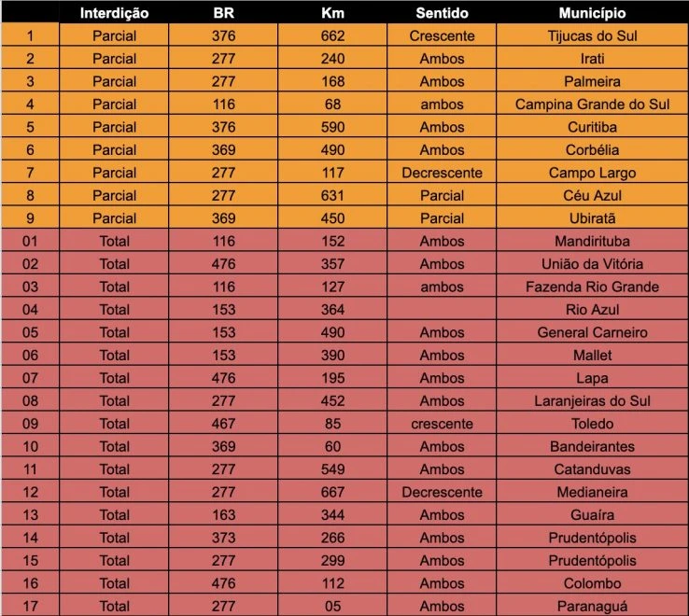Click the empty Sentido cell in Rio Azul row
The width and height of the screenshot is (689, 616).
tap(442, 310)
